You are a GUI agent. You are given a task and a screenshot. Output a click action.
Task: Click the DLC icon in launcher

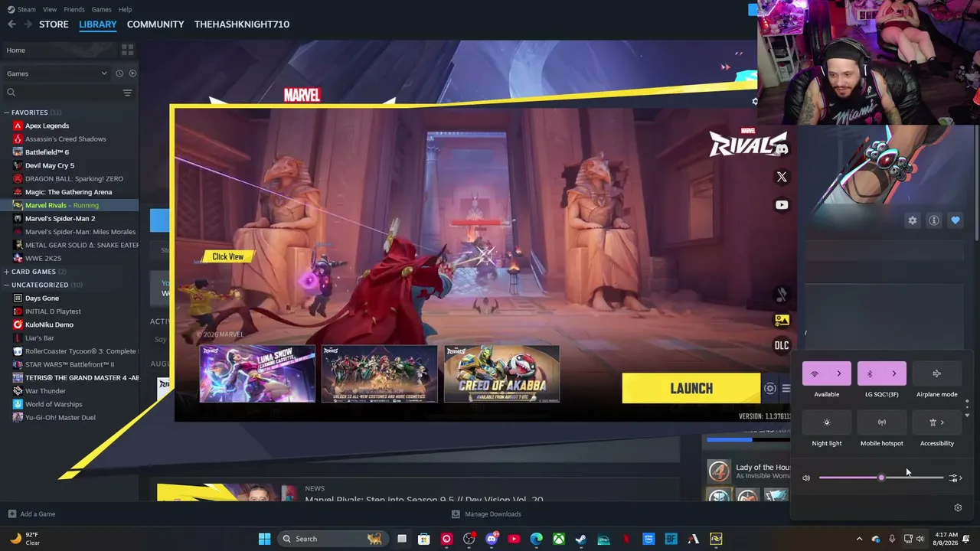pyautogui.click(x=782, y=345)
